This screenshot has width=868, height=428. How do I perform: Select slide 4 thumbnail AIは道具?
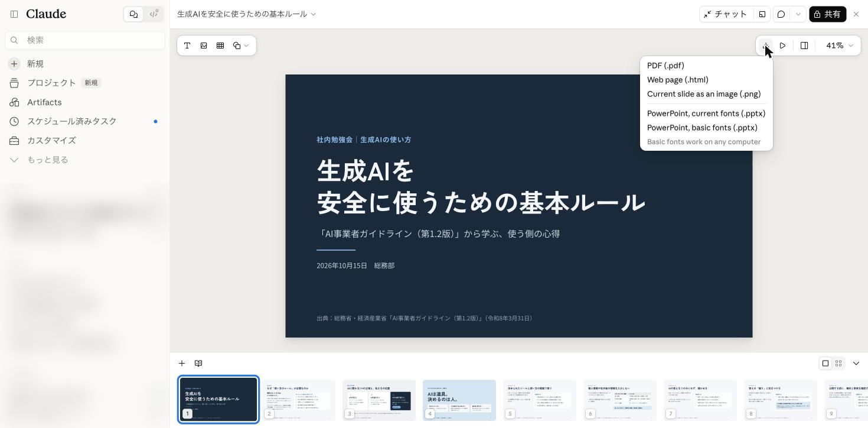(459, 400)
